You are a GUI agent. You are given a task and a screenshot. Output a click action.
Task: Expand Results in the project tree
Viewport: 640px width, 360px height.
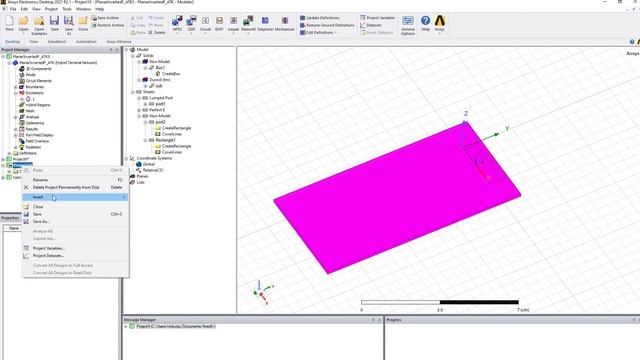[16, 129]
